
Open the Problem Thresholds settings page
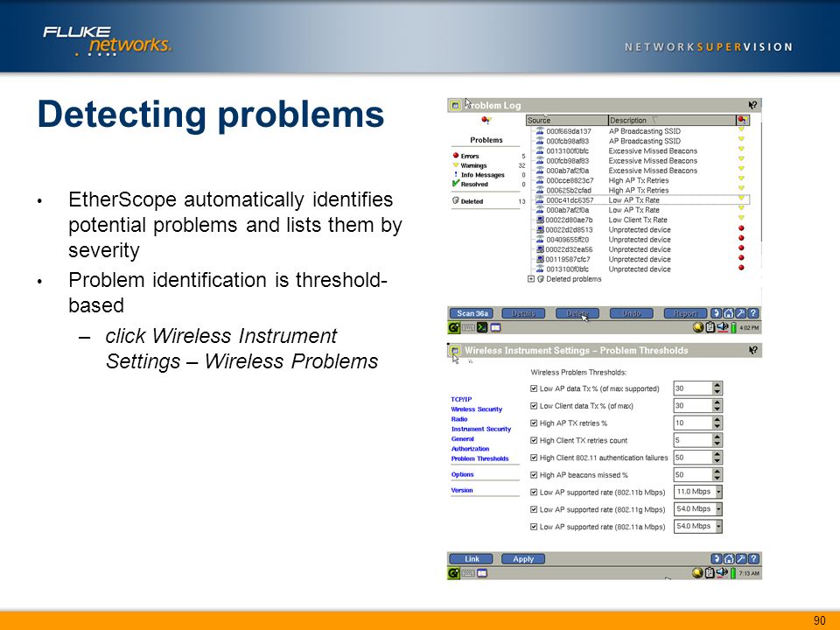point(479,458)
